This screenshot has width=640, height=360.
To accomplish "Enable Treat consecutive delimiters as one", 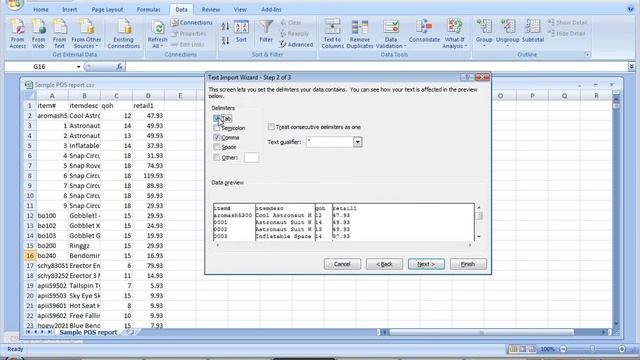I will [271, 127].
